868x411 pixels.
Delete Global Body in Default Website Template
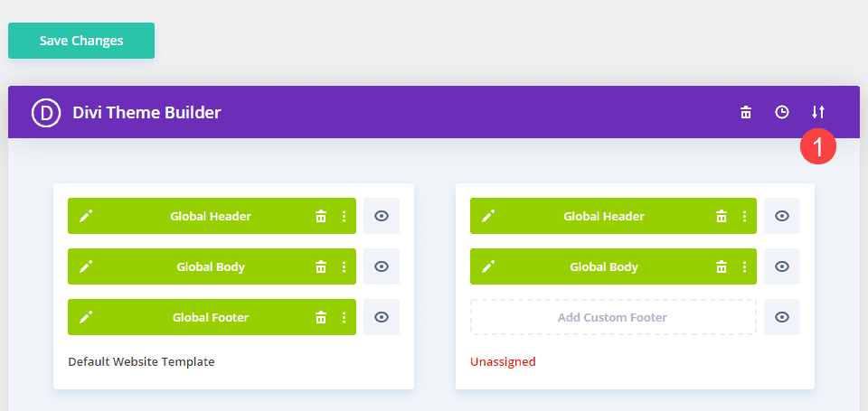[320, 266]
